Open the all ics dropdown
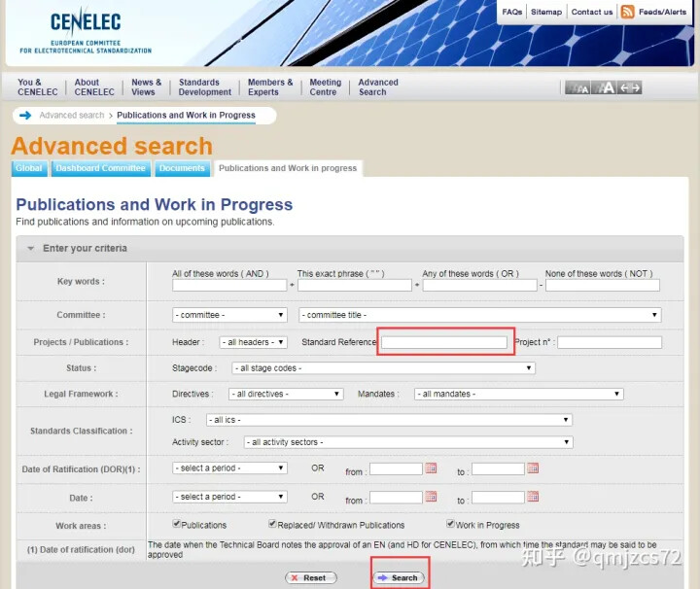This screenshot has height=589, width=700. (x=389, y=420)
